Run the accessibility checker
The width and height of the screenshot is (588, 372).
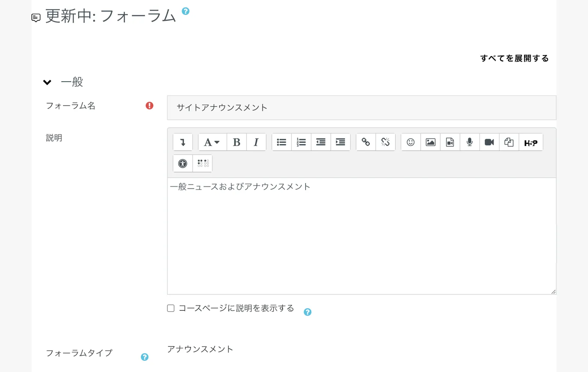point(183,163)
